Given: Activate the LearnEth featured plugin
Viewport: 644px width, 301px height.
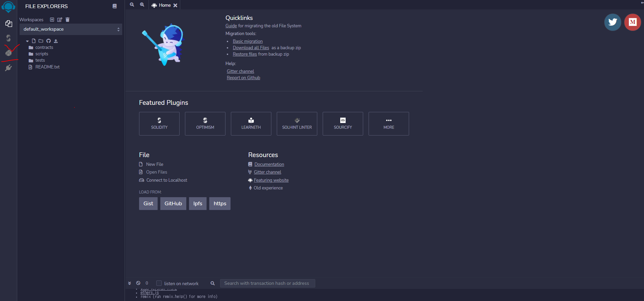Looking at the screenshot, I should (x=251, y=124).
